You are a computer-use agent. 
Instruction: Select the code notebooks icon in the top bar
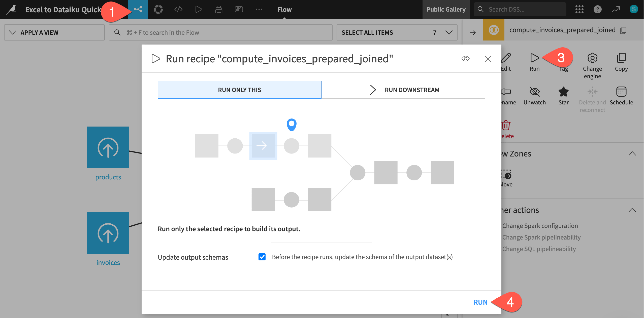(178, 9)
